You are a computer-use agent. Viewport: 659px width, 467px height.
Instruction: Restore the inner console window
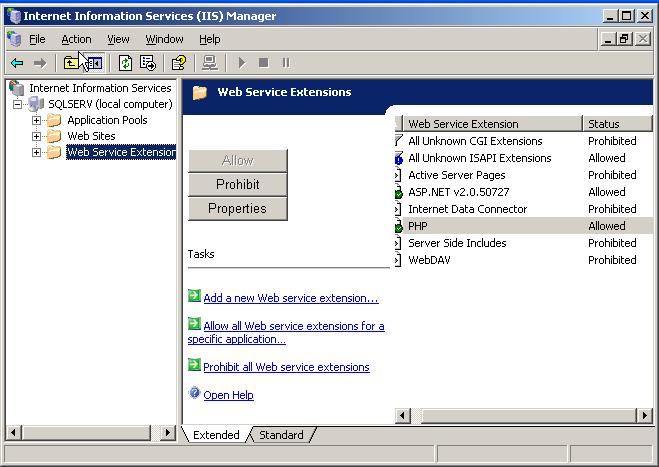point(624,40)
